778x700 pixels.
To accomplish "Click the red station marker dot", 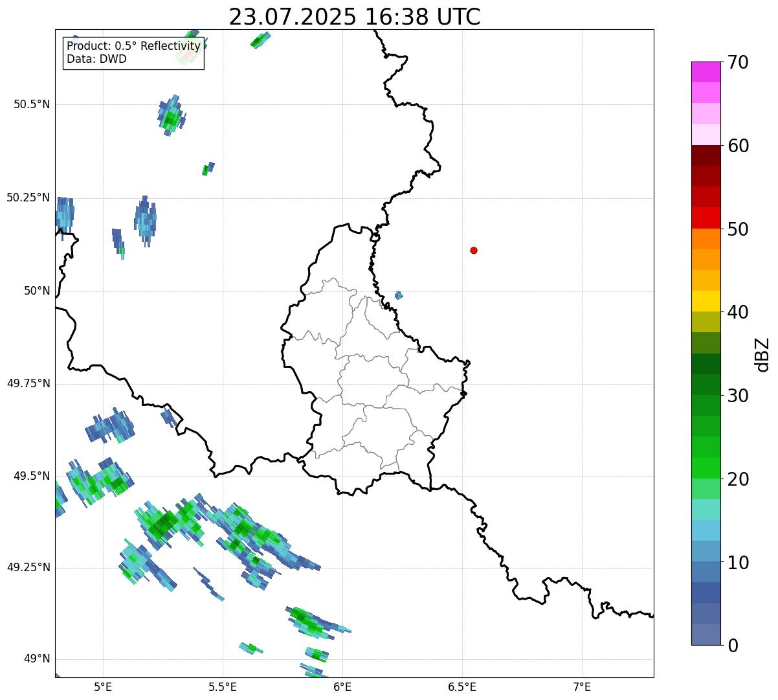I will pos(474,250).
